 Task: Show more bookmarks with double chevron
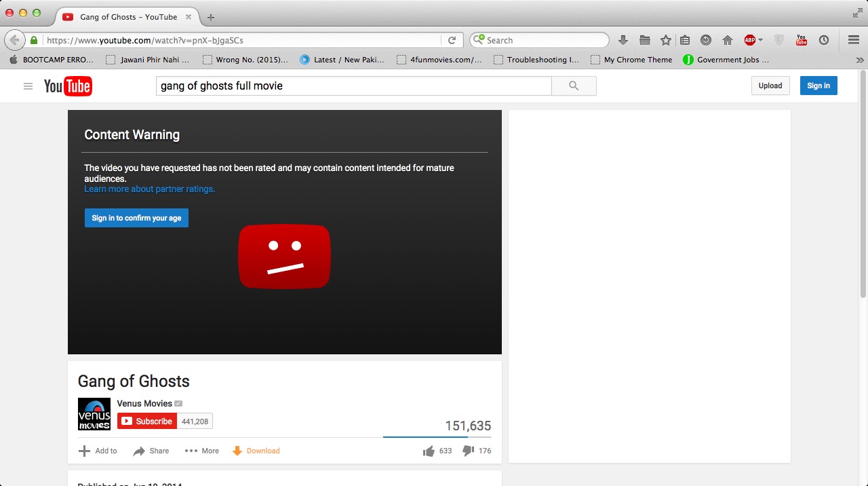pyautogui.click(x=860, y=60)
